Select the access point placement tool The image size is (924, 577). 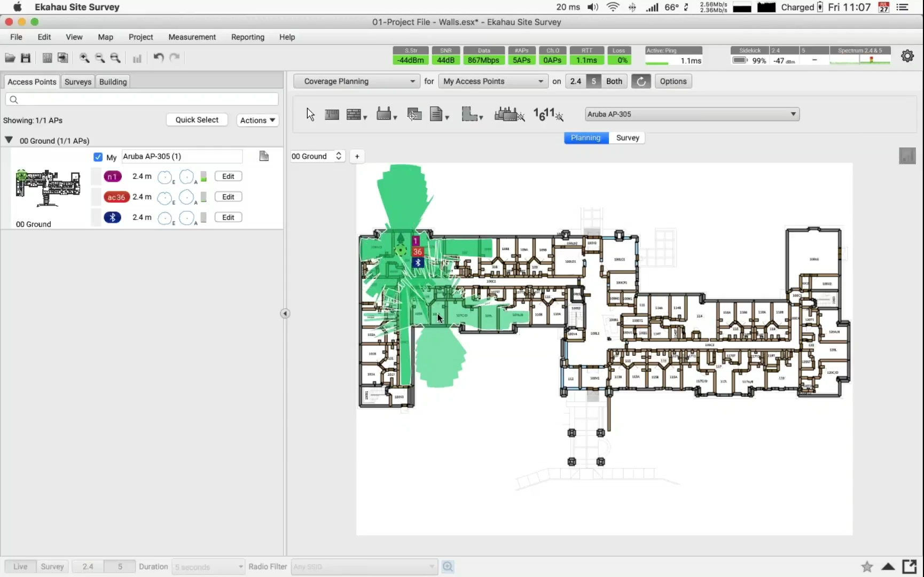coord(383,114)
